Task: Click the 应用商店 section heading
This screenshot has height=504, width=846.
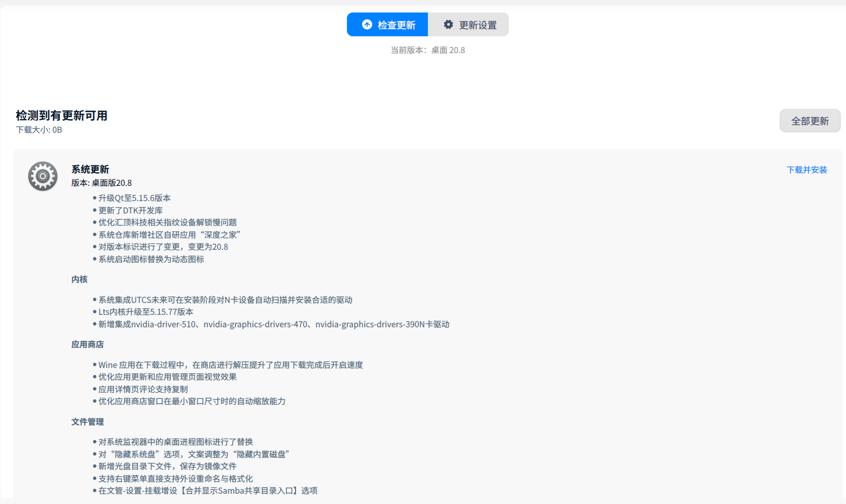Action: (x=87, y=344)
